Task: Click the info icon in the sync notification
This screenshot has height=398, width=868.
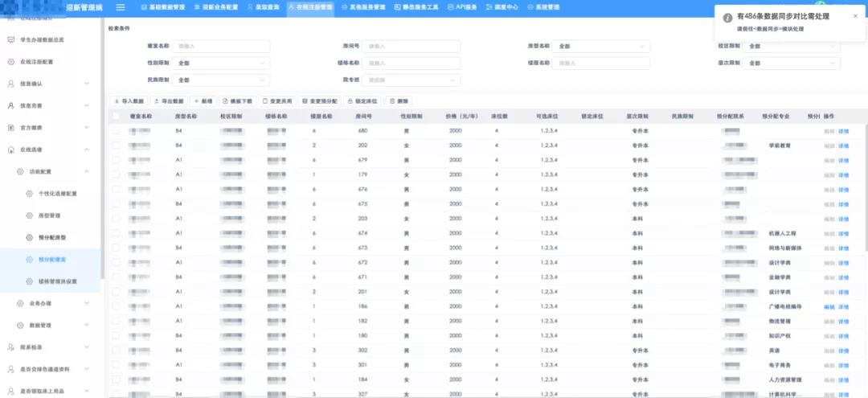Action: pos(728,18)
